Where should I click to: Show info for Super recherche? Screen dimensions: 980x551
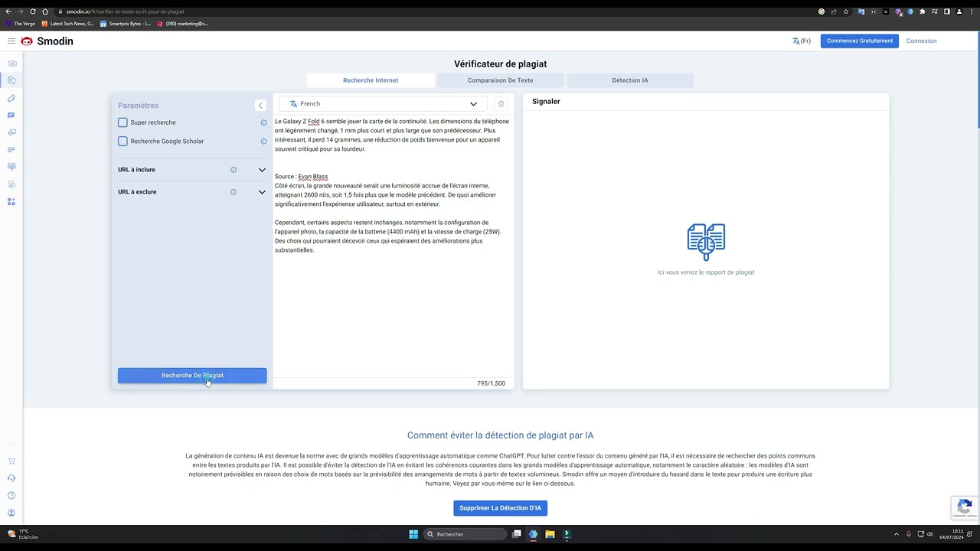point(263,122)
